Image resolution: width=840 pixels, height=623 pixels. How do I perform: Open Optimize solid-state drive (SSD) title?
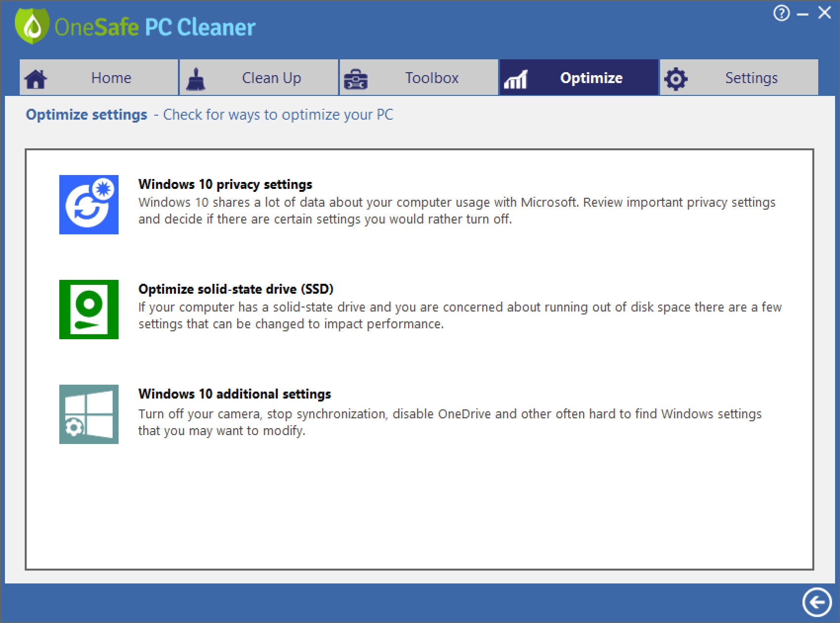236,289
